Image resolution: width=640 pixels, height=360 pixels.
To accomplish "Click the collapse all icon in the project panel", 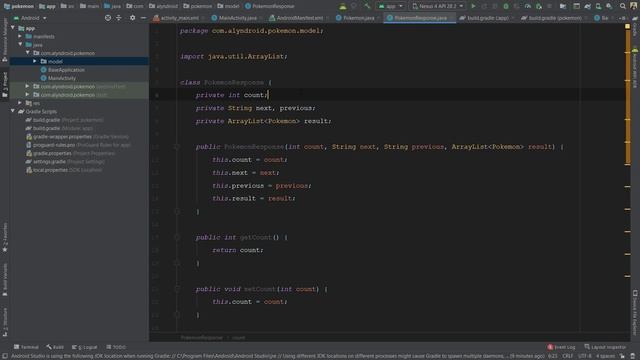I will 119,18.
